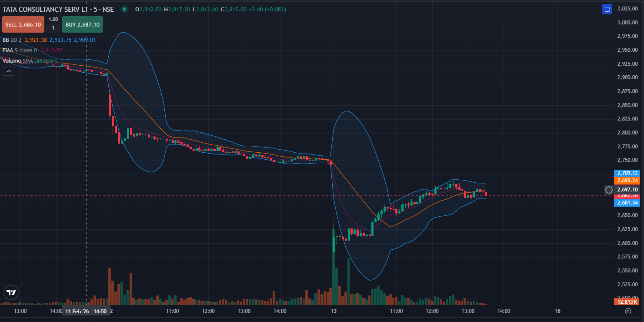Viewport: 644px width, 322px height.
Task: Click the blue 2,709.13 upper band label
Action: (x=626, y=173)
